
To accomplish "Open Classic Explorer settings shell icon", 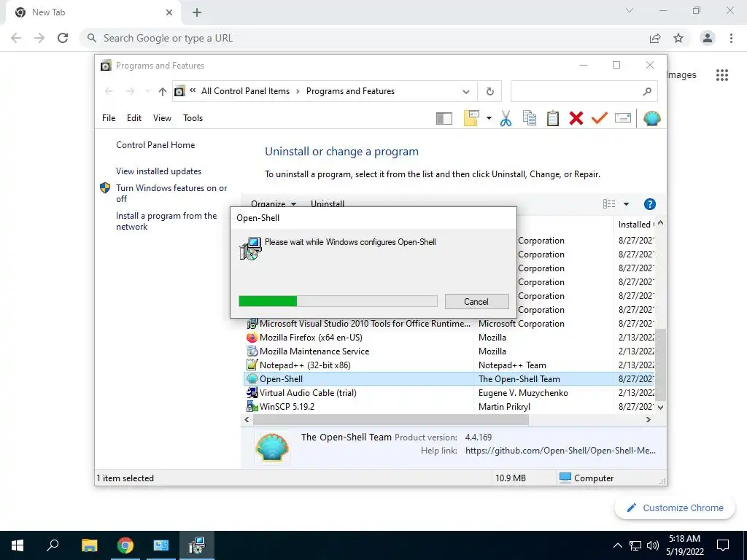I will coord(651,118).
